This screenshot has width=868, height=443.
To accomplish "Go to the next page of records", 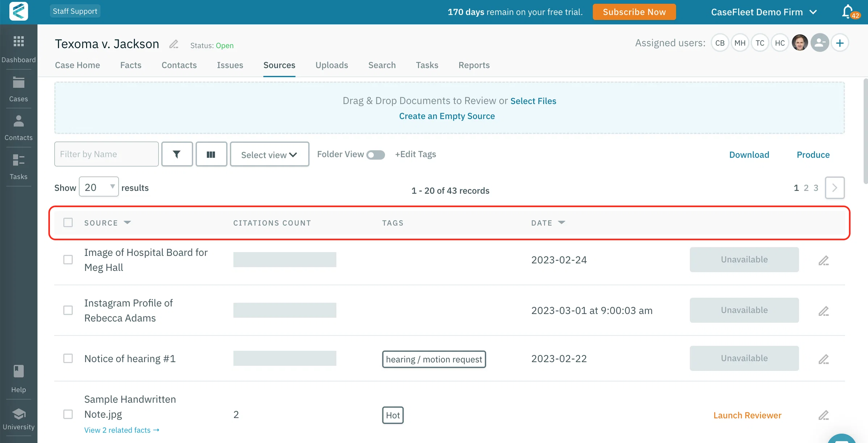I will (x=835, y=188).
